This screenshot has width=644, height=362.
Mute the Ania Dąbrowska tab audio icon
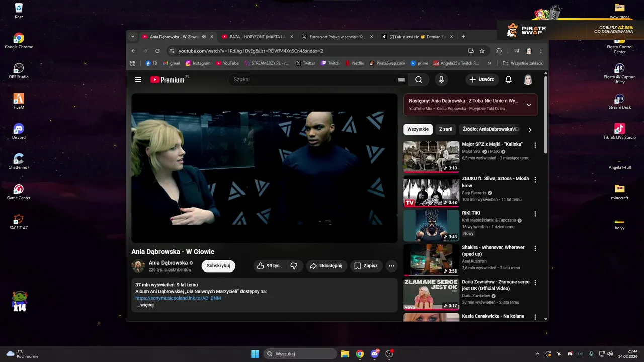(x=204, y=37)
